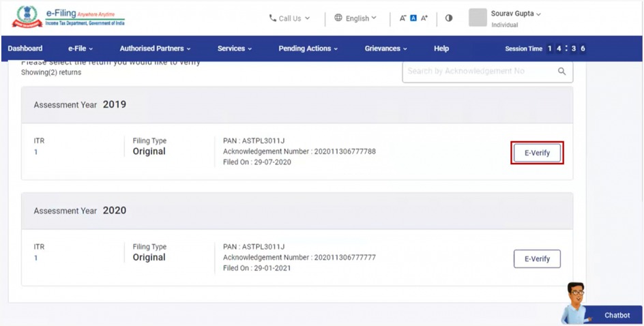Open the e-File menu
This screenshot has width=644, height=326.
point(80,48)
